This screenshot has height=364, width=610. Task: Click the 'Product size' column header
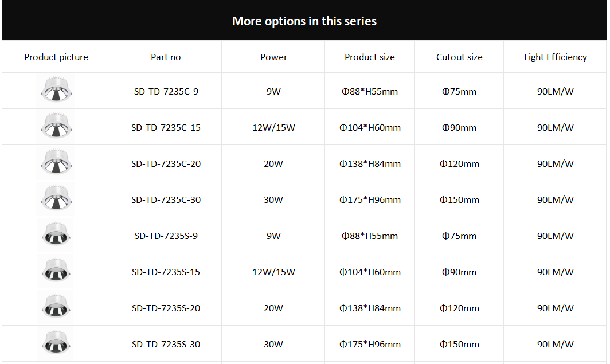point(370,57)
